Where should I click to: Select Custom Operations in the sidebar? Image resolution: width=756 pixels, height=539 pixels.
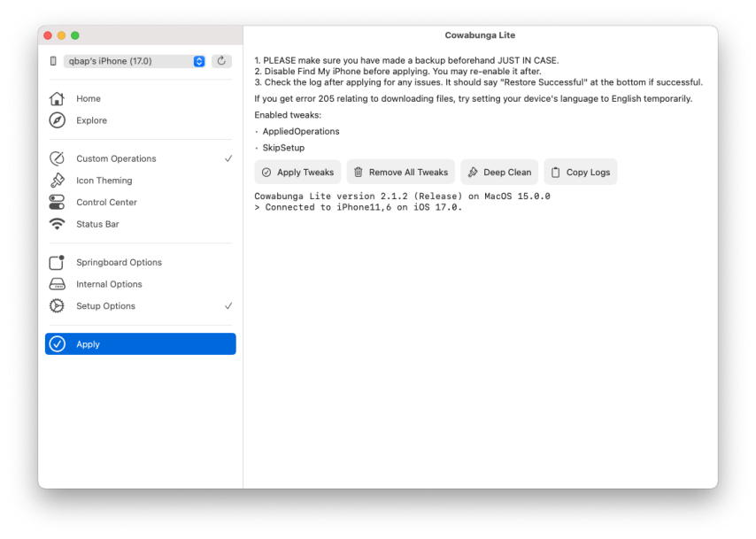click(140, 158)
